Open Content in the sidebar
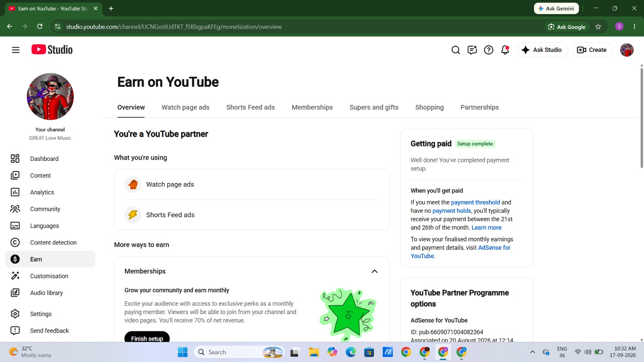 pos(50,175)
